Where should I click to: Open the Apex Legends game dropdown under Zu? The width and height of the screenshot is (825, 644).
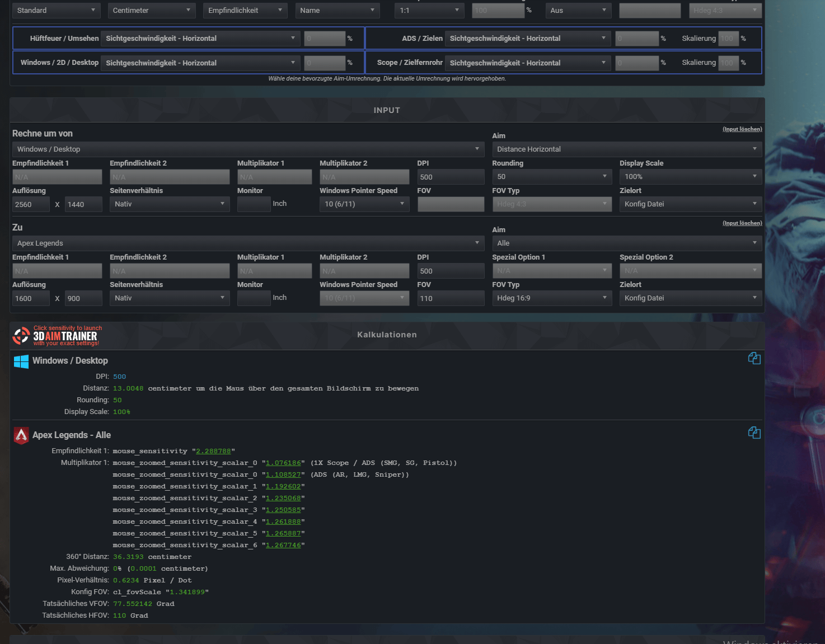[248, 243]
